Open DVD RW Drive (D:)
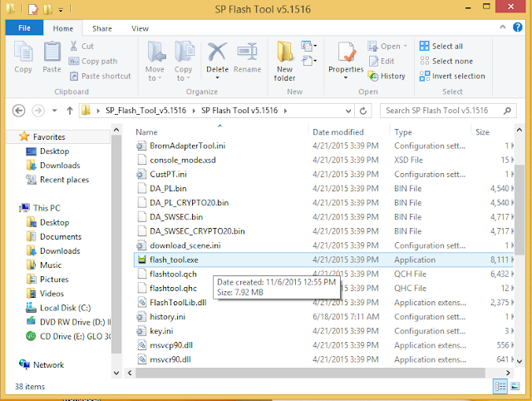532x401 pixels. (68, 323)
